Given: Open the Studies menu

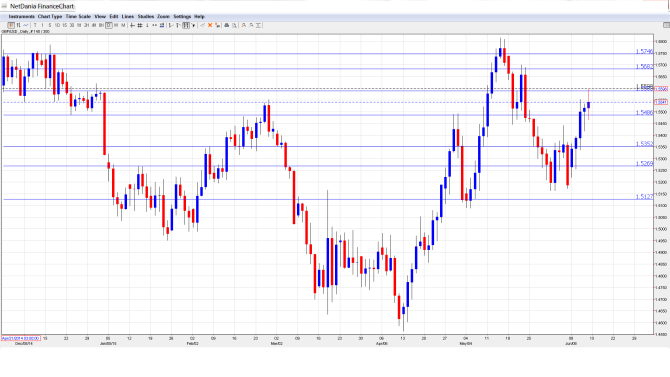Looking at the screenshot, I should tap(146, 17).
